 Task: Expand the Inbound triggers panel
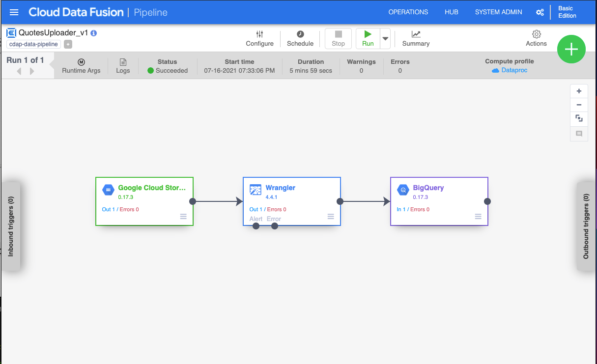[11, 226]
